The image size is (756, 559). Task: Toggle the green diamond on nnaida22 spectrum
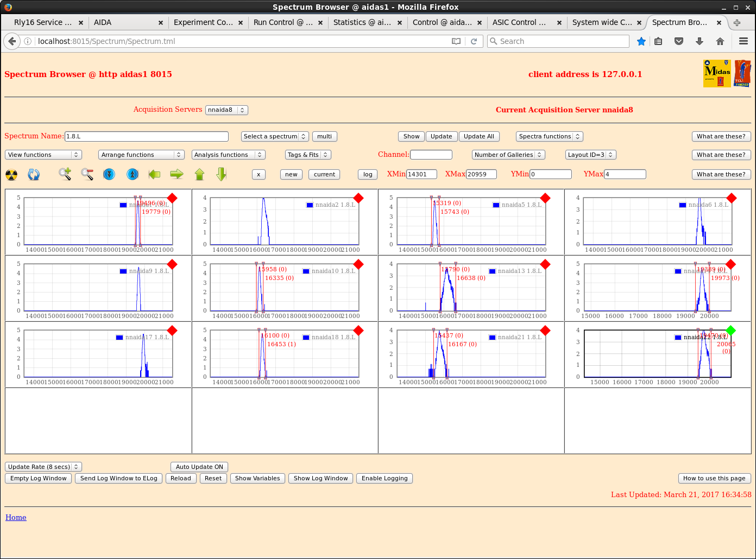point(730,330)
